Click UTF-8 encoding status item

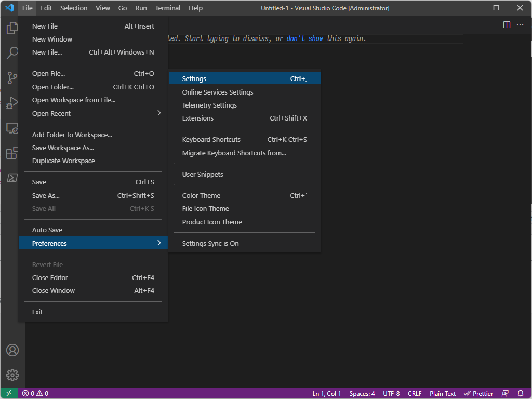391,394
